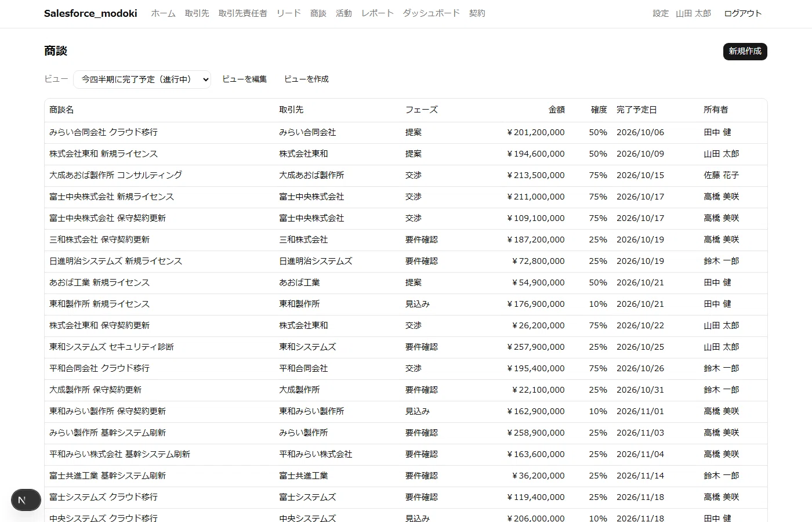Viewport: 812px width, 522px height.
Task: Click the 確度 column header
Action: (x=599, y=110)
